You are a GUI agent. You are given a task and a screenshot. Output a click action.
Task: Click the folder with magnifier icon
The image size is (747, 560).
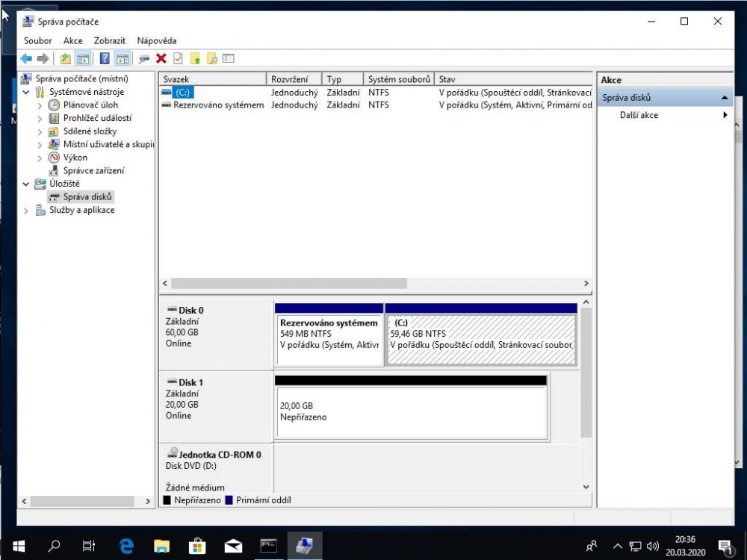(212, 59)
